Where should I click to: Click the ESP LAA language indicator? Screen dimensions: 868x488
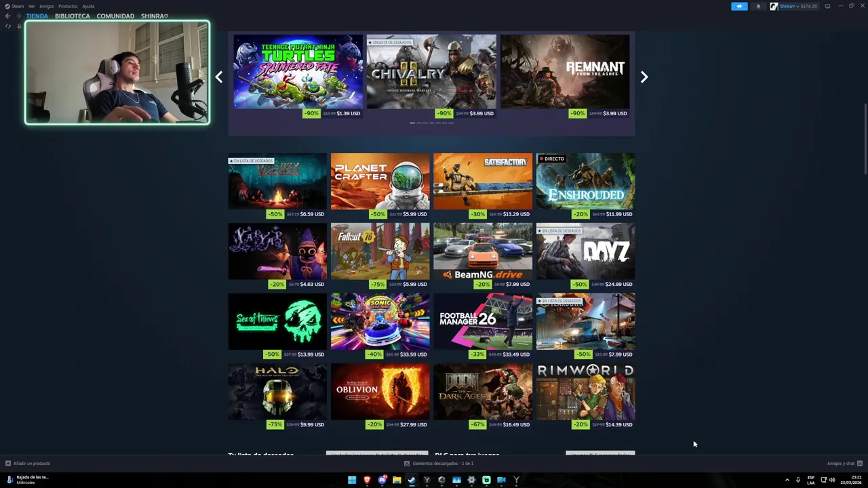[811, 480]
